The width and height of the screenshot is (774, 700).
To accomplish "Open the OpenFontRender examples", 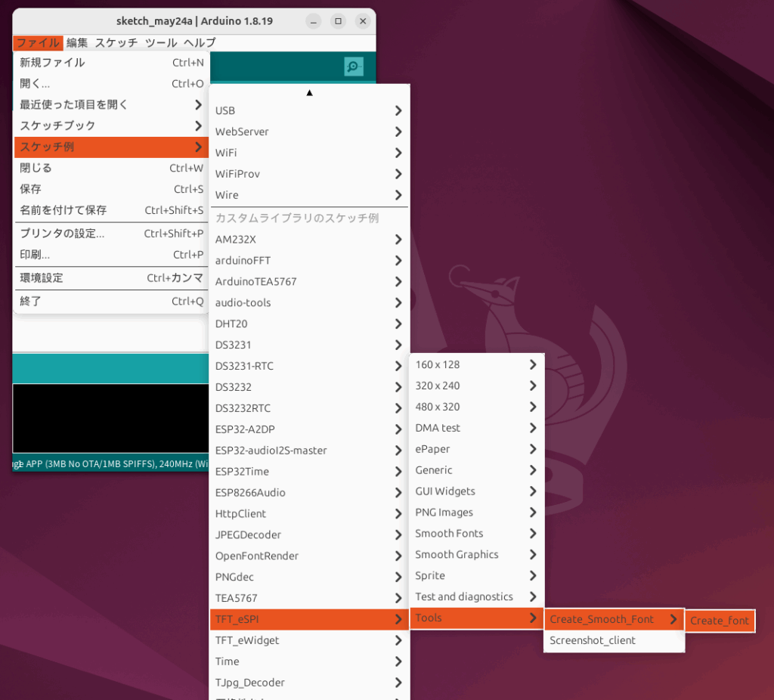I will [x=309, y=556].
